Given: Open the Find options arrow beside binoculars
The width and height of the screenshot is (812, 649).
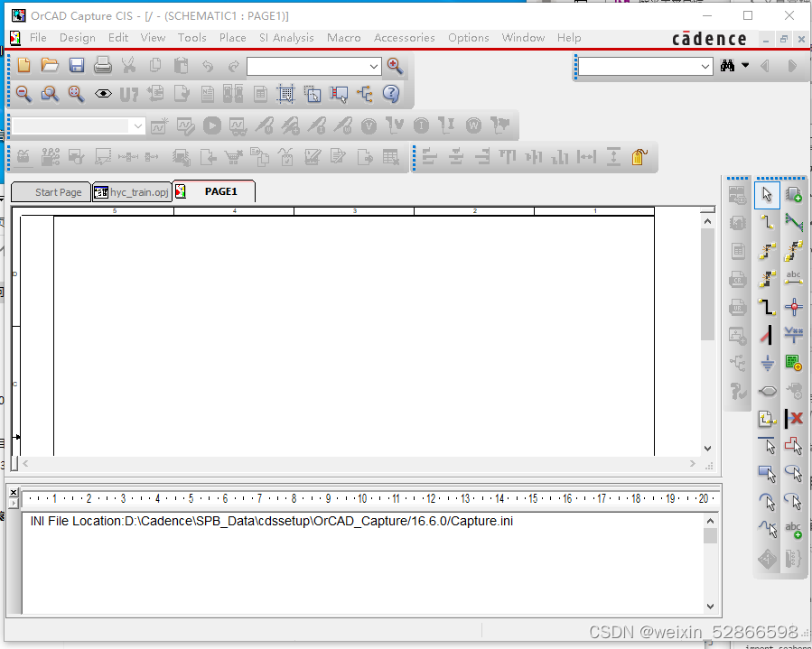Looking at the screenshot, I should pyautogui.click(x=745, y=66).
